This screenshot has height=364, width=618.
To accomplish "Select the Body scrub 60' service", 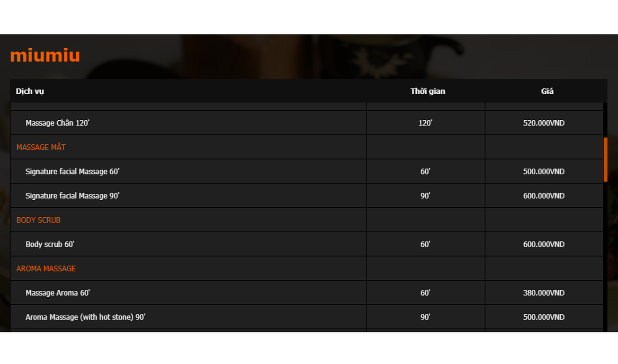I will (50, 245).
